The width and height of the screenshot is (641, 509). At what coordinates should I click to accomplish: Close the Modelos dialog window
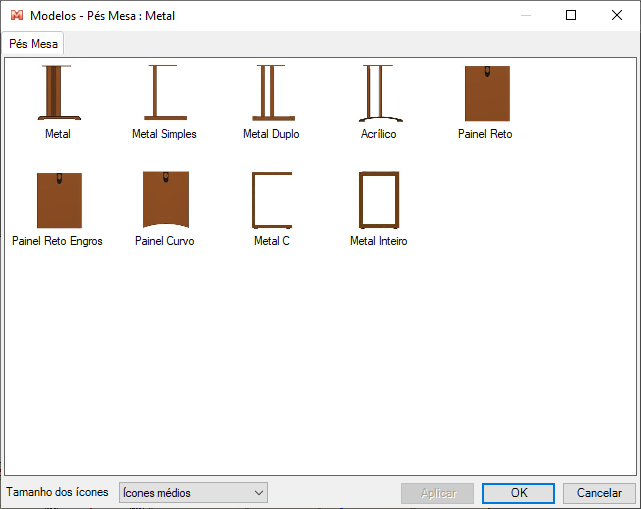coord(617,16)
